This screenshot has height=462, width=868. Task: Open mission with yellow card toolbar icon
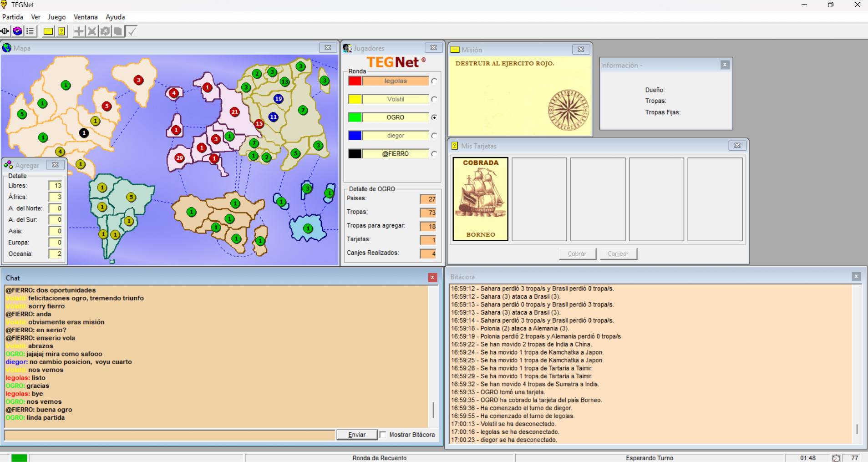(x=48, y=31)
